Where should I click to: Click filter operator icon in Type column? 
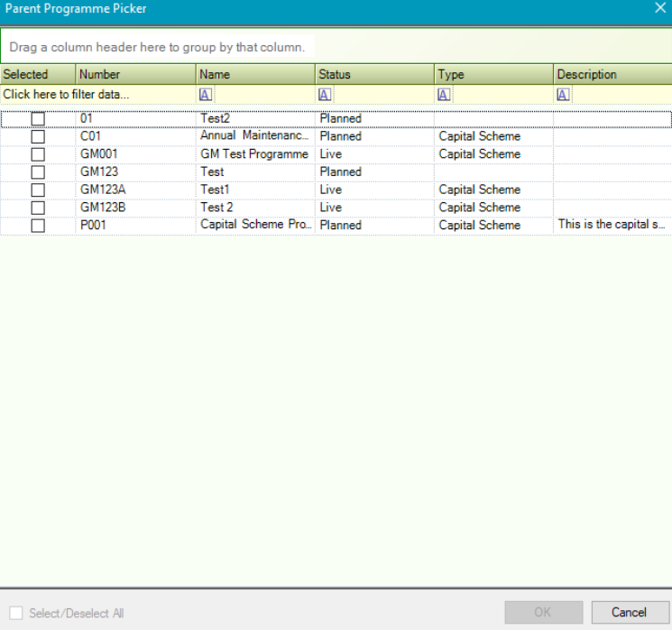click(445, 95)
